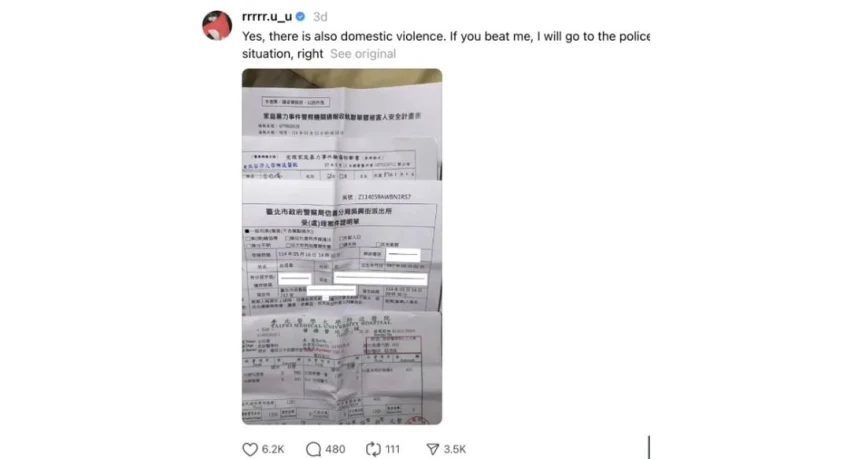The image size is (850, 459).
Task: Click the 480 comments count
Action: point(335,449)
